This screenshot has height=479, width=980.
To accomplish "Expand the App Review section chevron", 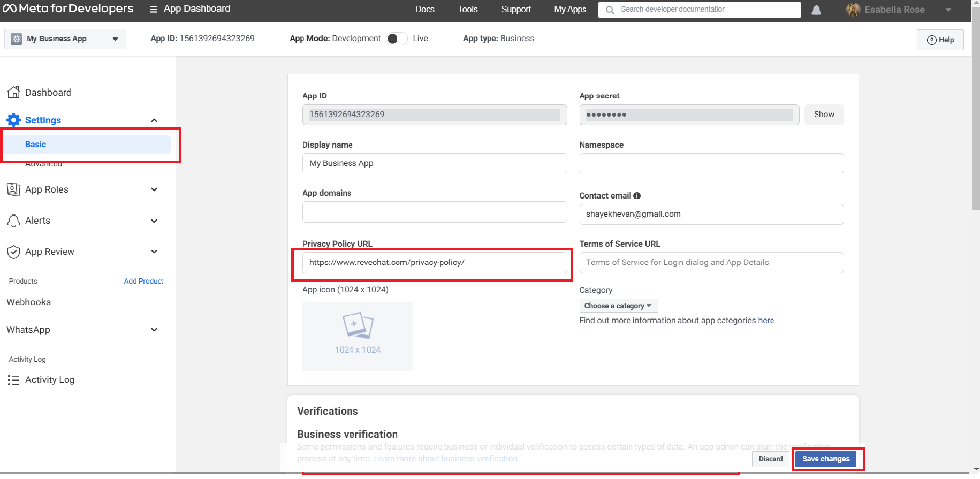I will (154, 252).
